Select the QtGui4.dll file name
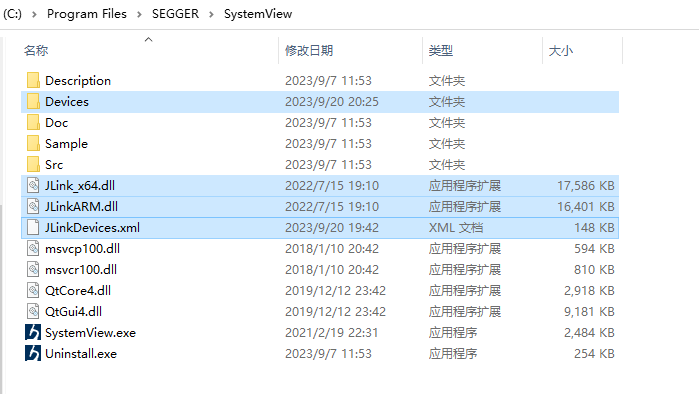Viewport: 699px width, 394px height. pyautogui.click(x=74, y=312)
